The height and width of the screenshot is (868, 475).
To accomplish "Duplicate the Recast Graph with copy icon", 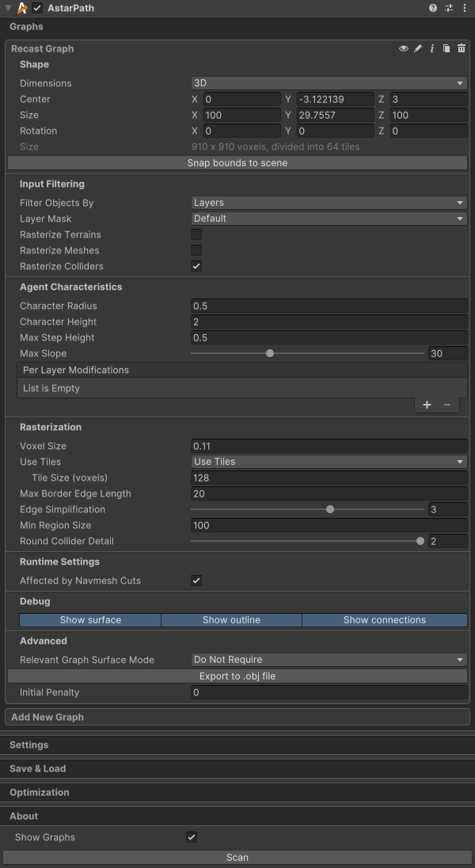I will click(x=446, y=49).
